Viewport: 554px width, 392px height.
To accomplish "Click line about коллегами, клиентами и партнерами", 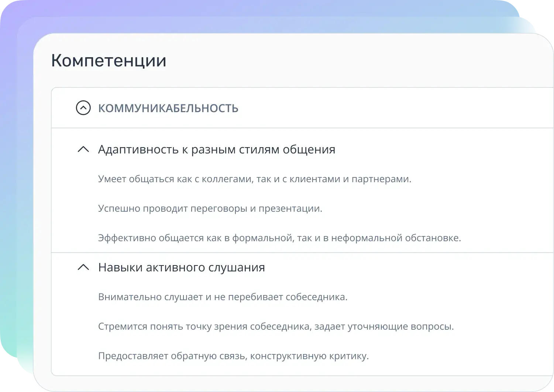I will click(x=255, y=179).
